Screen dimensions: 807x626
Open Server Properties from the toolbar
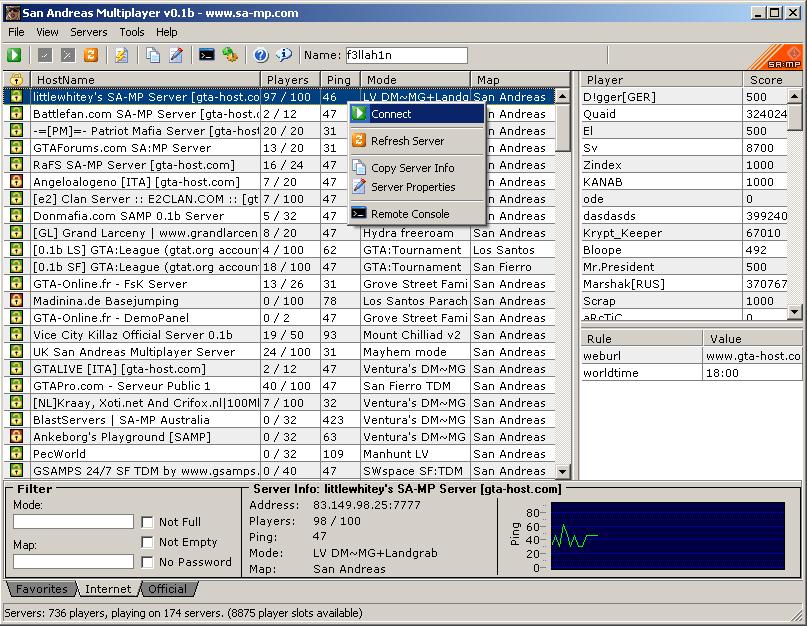pos(176,55)
